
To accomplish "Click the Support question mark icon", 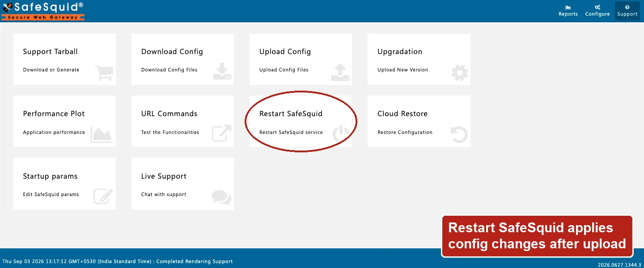I will 627,7.
